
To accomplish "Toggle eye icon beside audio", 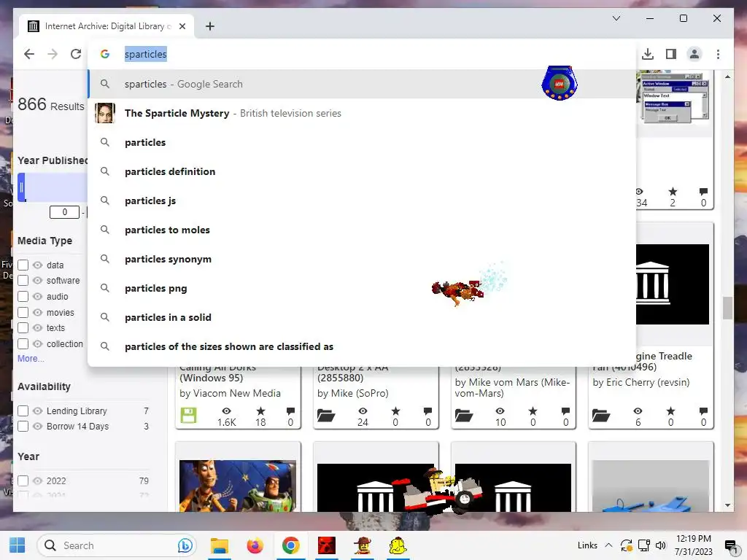I will (38, 296).
